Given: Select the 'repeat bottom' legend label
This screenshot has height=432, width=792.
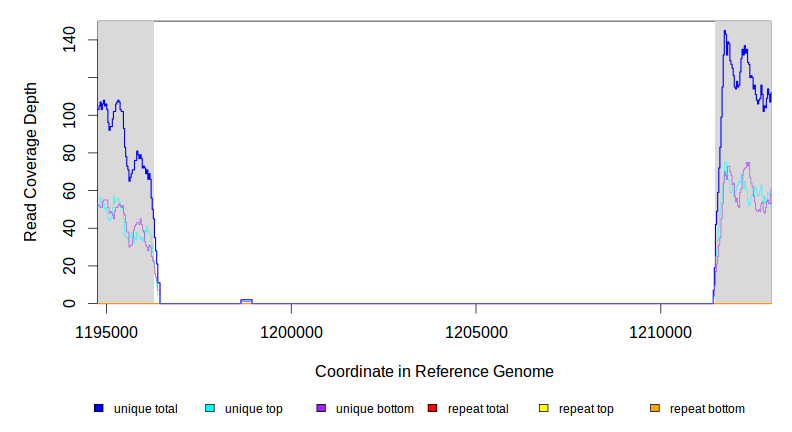Looking at the screenshot, I should 707,408.
